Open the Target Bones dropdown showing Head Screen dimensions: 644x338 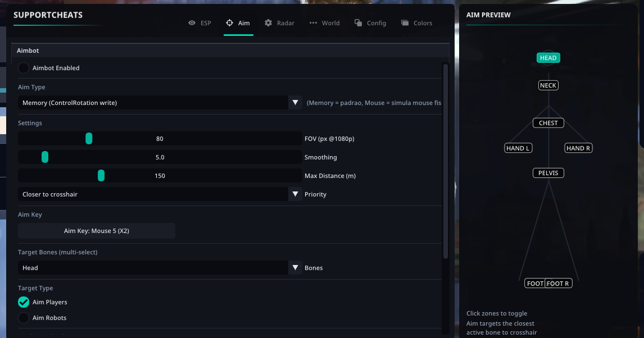tap(160, 268)
